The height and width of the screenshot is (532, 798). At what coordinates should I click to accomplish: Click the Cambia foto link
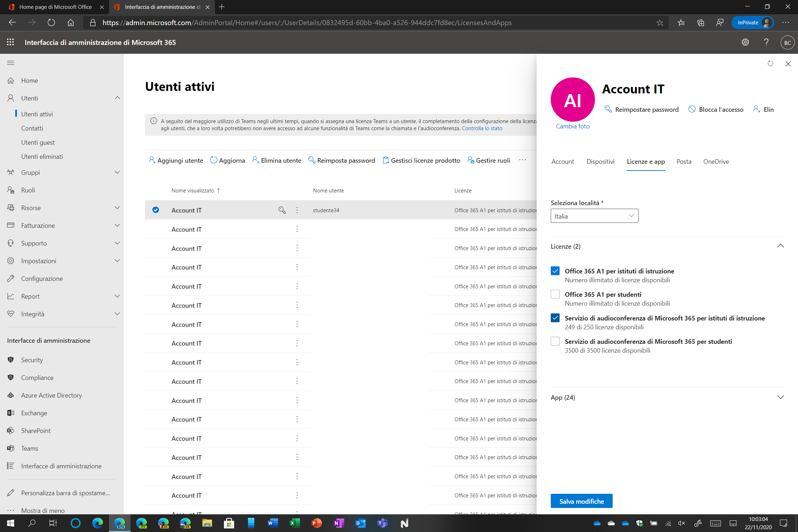[573, 126]
